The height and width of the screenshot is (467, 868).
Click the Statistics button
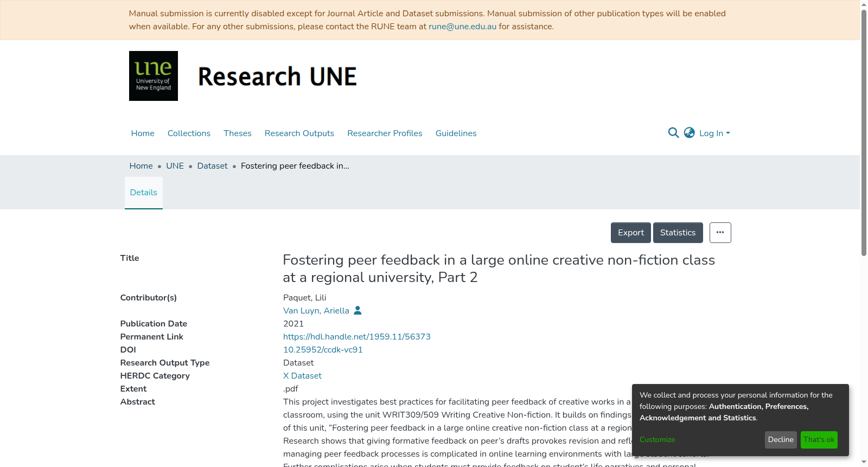coord(678,233)
